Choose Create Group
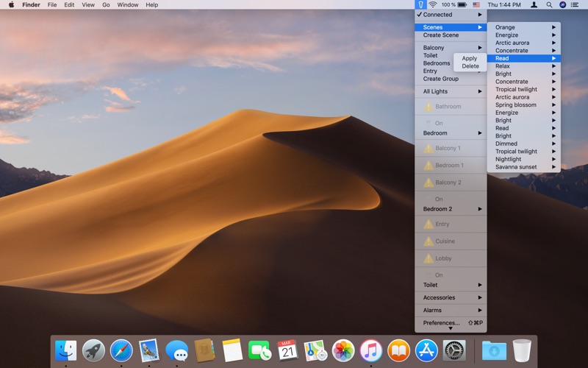Screen dimensions: 588x368 coord(451,79)
